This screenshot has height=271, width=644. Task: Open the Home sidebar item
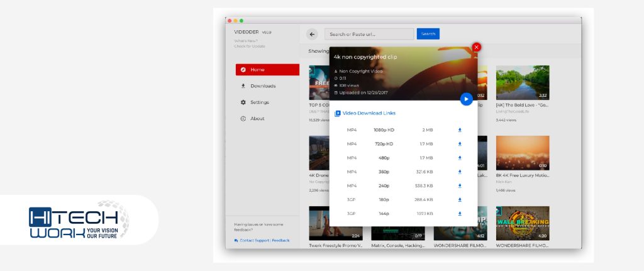(x=267, y=70)
